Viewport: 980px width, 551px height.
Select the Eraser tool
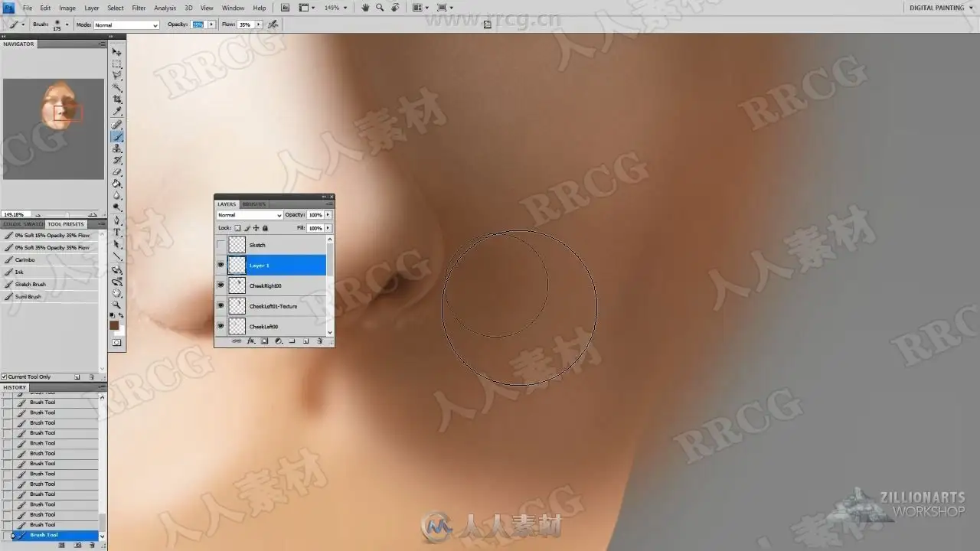point(117,172)
